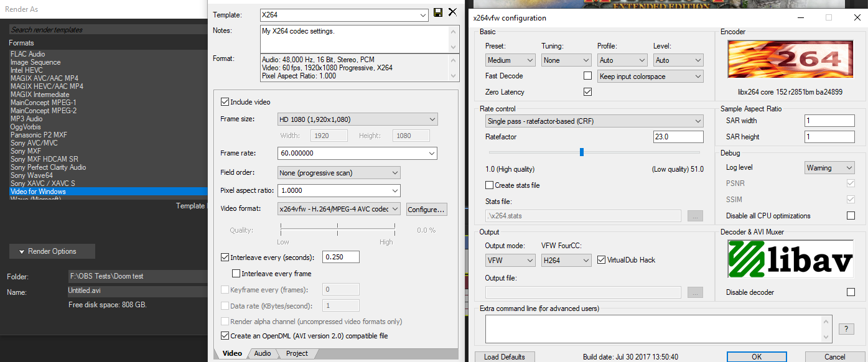This screenshot has width=868, height=362.
Task: Click Cancel in x264vfw configuration
Action: [835, 357]
